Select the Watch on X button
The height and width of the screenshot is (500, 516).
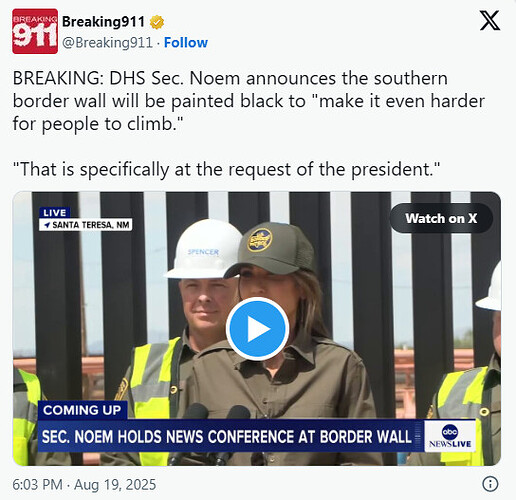coord(441,218)
